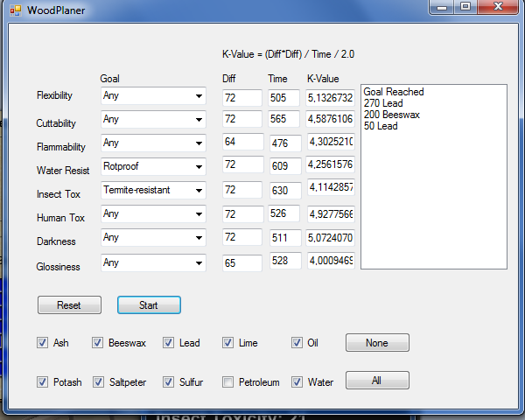Minimize the WoodPlaner window
This screenshot has height=420, width=525.
444,7
